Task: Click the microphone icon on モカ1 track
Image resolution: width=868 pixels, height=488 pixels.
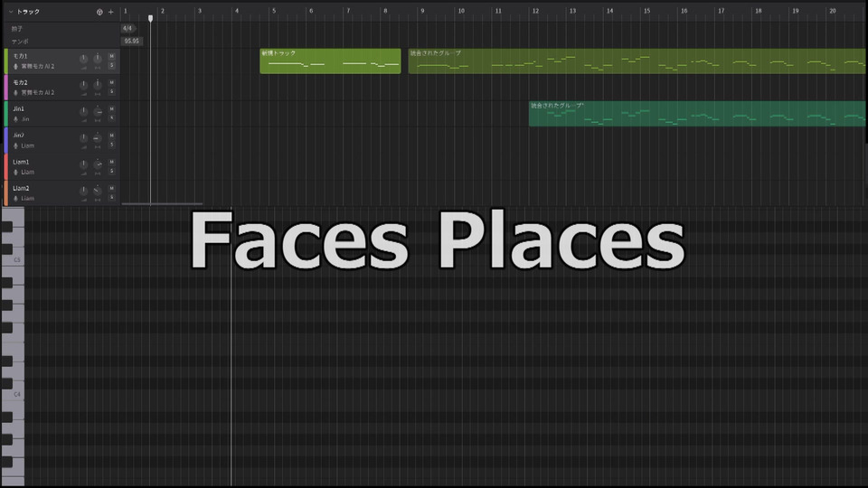Action: click(15, 67)
